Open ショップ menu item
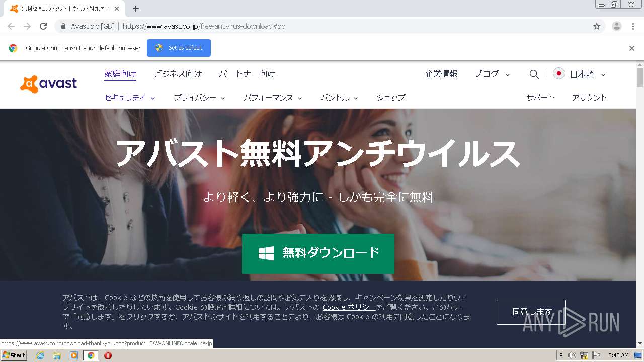 pyautogui.click(x=391, y=98)
